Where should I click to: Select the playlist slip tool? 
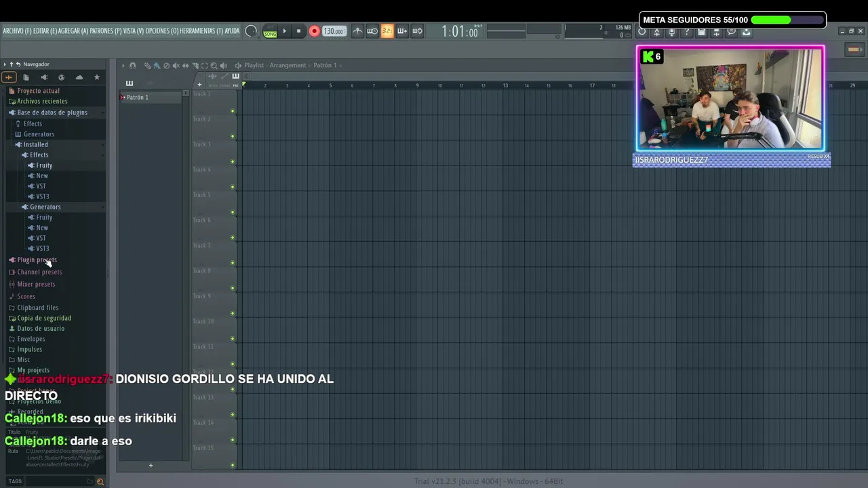[x=185, y=66]
